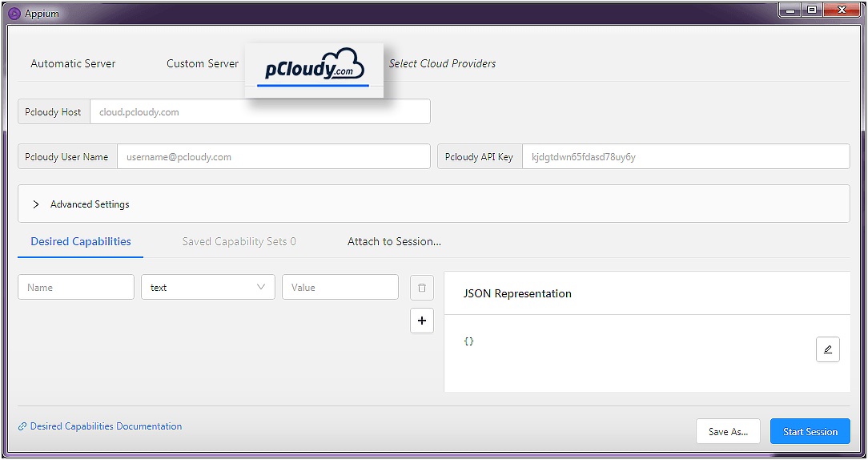Add a new capability with the plus button
Screen dimensions: 868x460
coord(422,321)
